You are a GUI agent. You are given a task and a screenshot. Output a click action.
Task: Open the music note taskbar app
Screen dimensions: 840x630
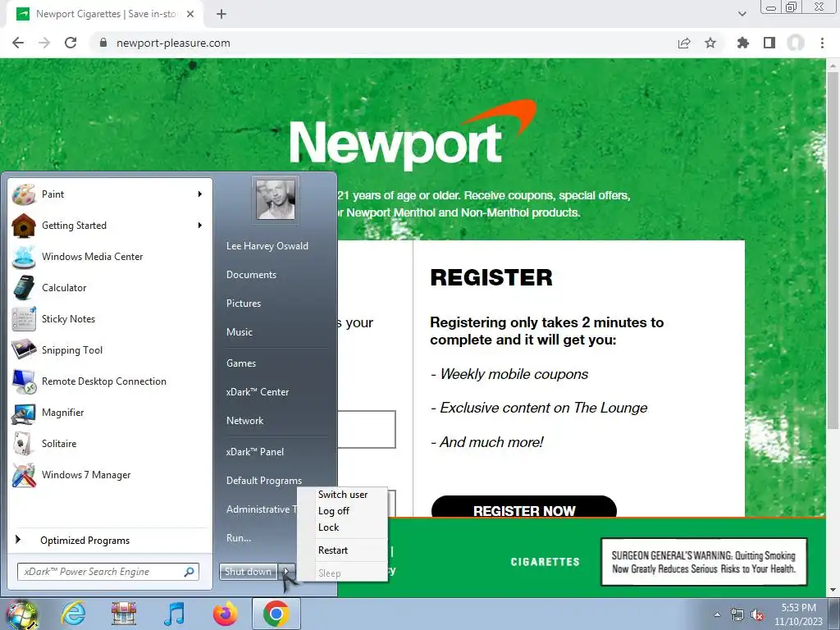(174, 614)
